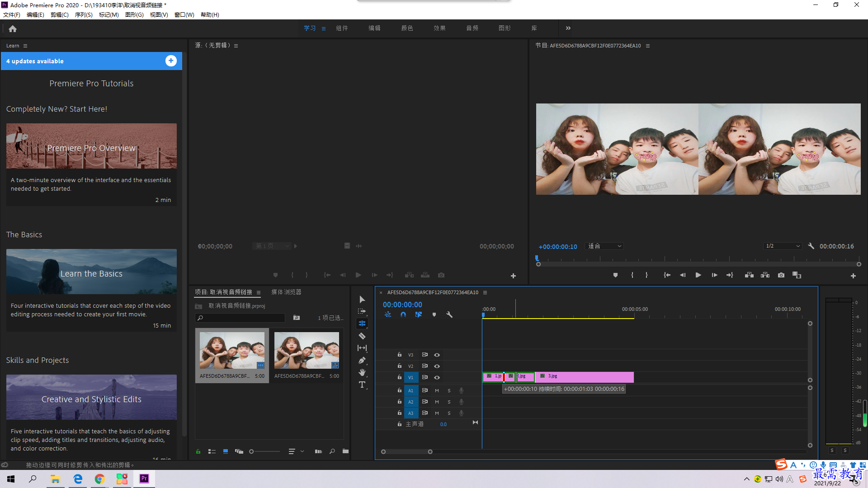The width and height of the screenshot is (868, 488).
Task: Add marker in timeline panel
Action: click(434, 314)
